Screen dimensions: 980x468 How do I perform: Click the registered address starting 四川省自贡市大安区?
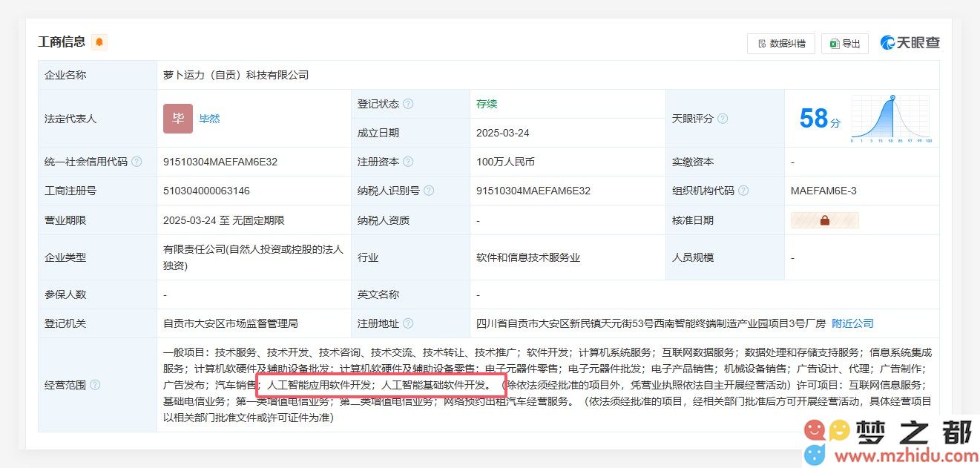point(651,323)
